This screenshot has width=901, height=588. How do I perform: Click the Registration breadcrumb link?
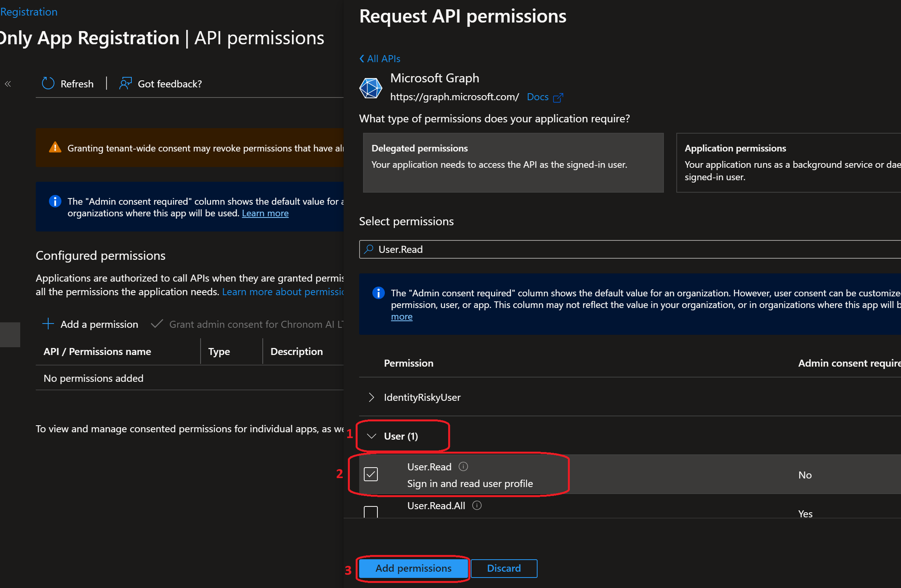pos(28,12)
